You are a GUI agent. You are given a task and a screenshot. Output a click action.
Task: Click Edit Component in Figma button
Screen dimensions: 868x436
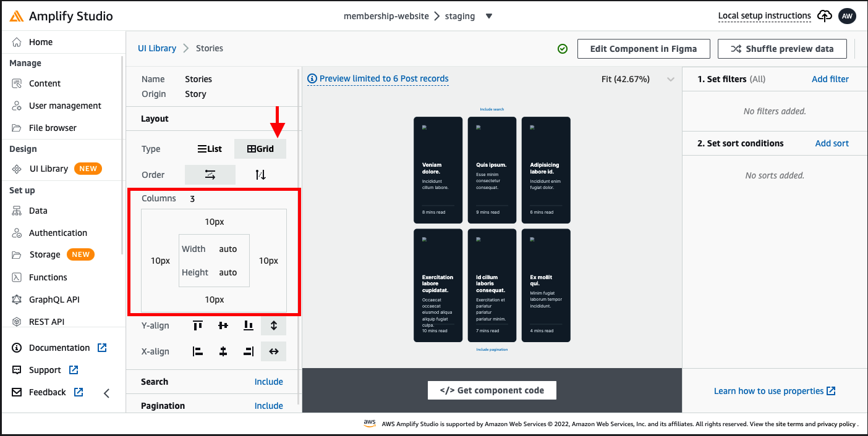pyautogui.click(x=643, y=49)
